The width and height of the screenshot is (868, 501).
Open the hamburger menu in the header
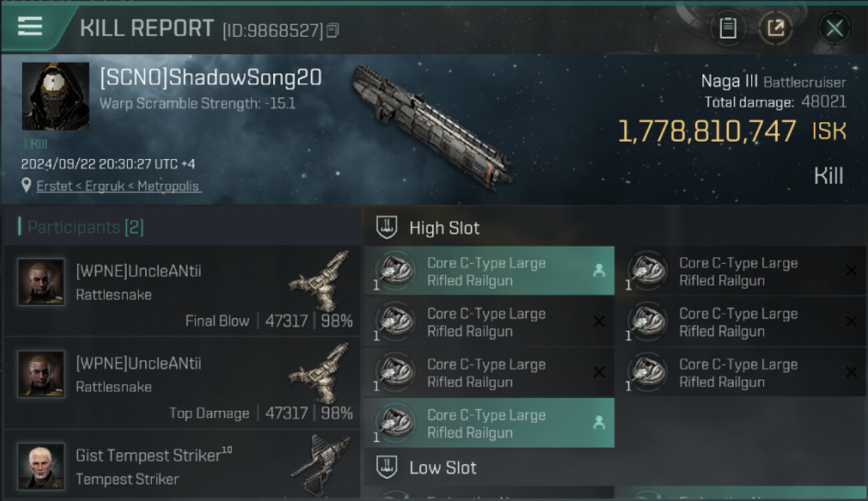(29, 26)
